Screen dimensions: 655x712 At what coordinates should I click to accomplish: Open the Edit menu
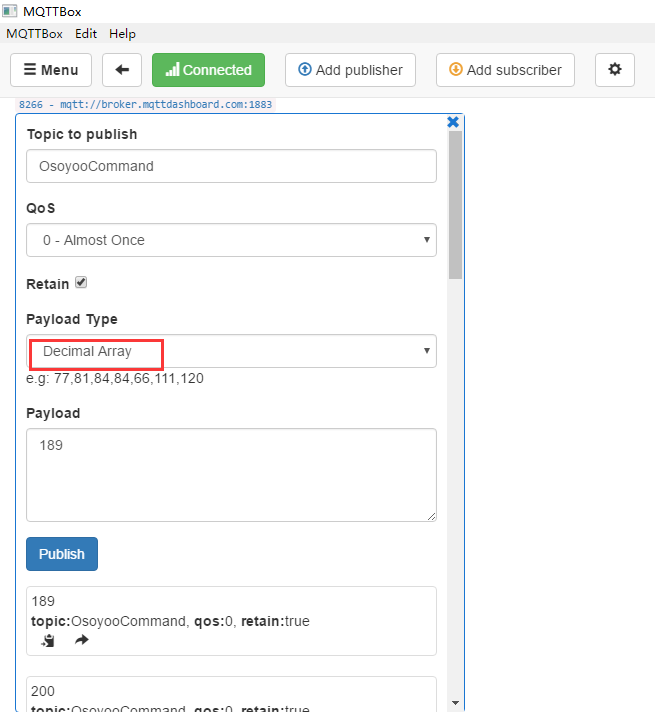pos(86,34)
